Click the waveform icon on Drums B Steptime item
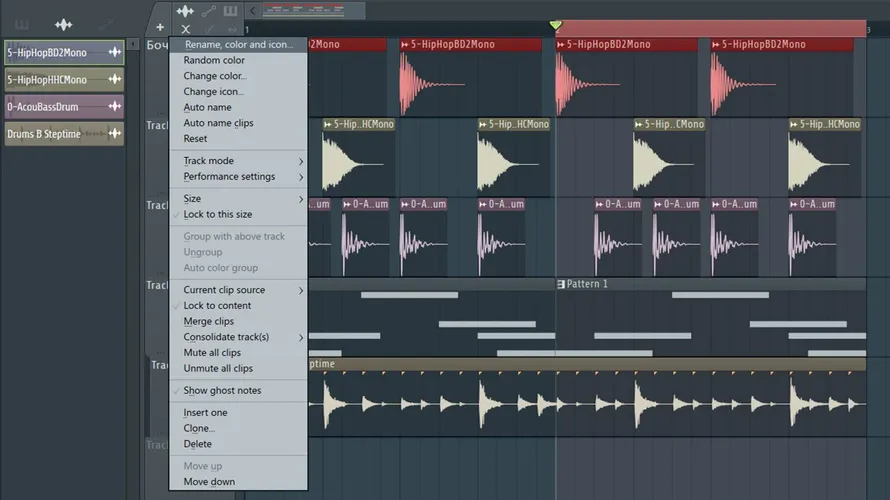 point(115,133)
